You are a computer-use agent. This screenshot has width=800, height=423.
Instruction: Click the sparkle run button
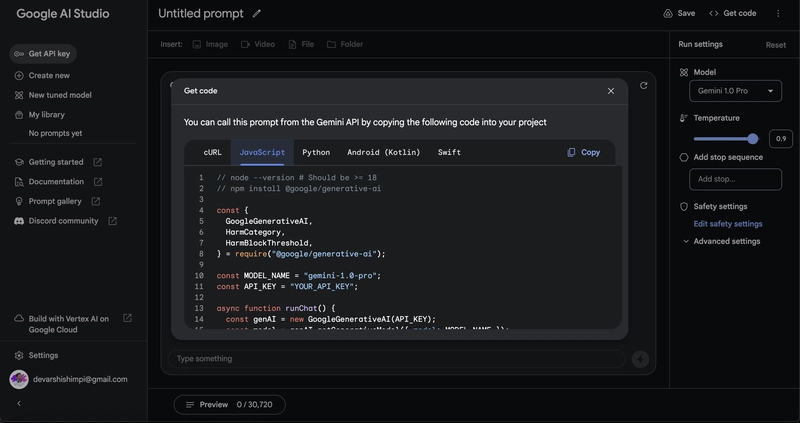[640, 359]
